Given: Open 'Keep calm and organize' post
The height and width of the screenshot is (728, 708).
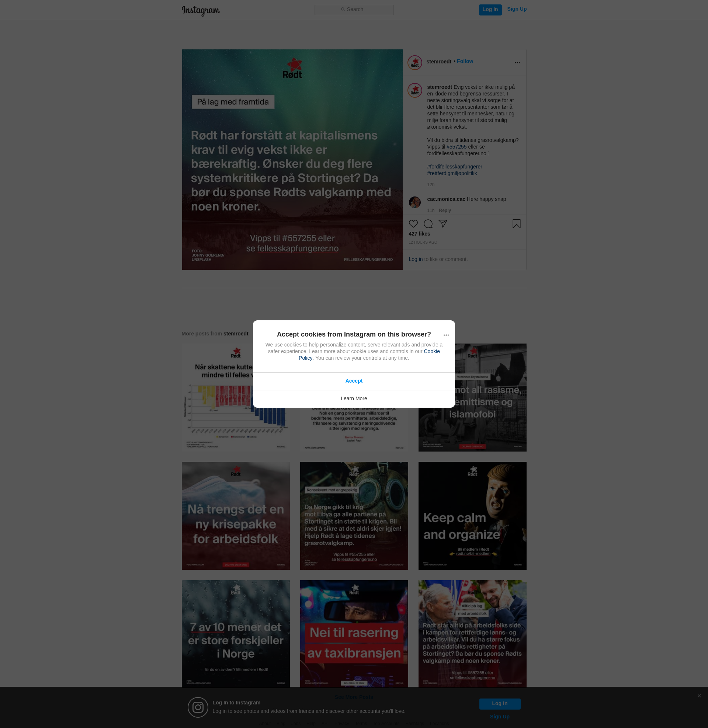Looking at the screenshot, I should click(x=472, y=516).
